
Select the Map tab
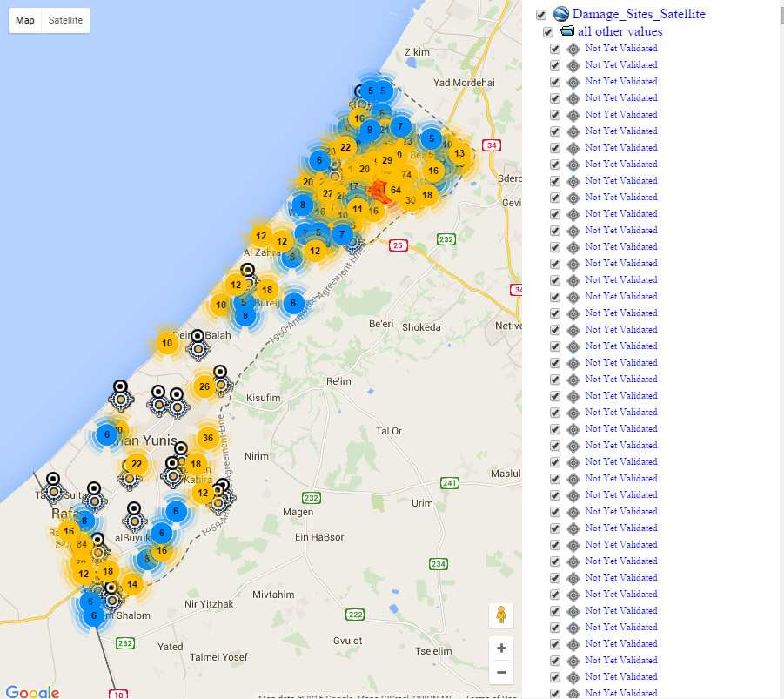(24, 19)
